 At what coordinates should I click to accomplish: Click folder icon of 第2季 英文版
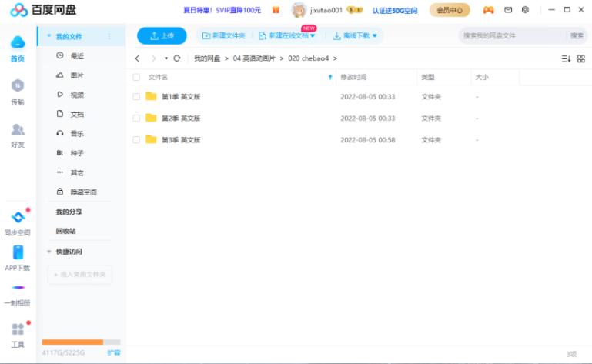point(151,118)
